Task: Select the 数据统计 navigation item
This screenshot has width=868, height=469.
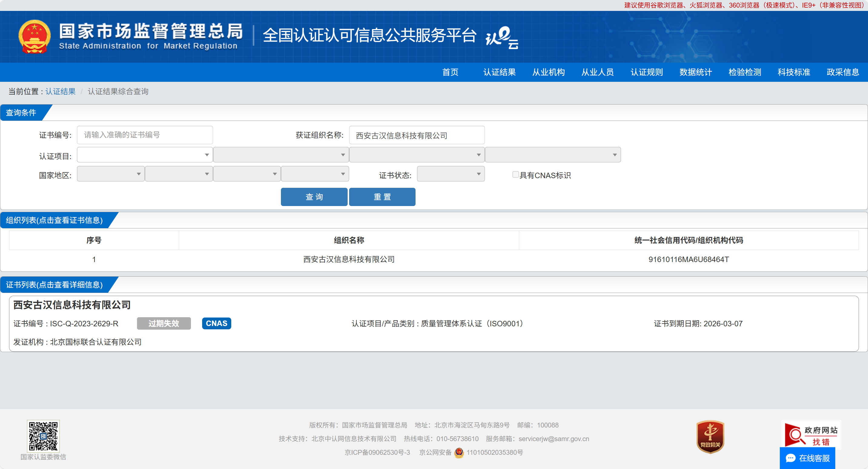Action: click(x=696, y=72)
